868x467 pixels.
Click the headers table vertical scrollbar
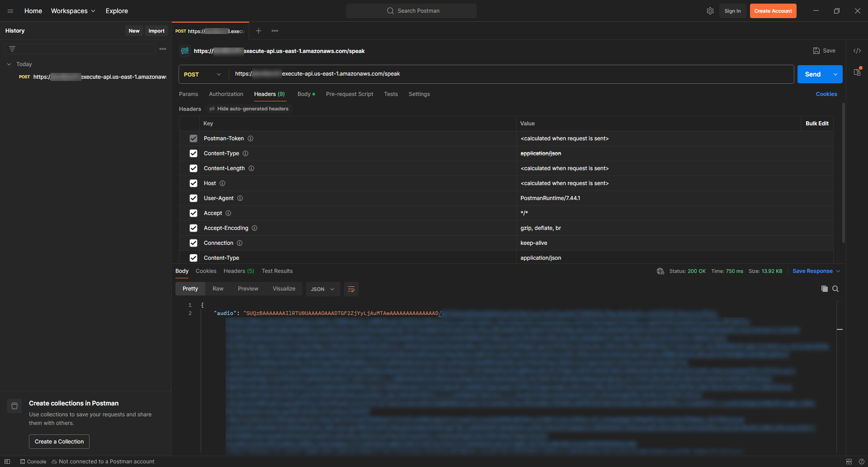[843, 172]
